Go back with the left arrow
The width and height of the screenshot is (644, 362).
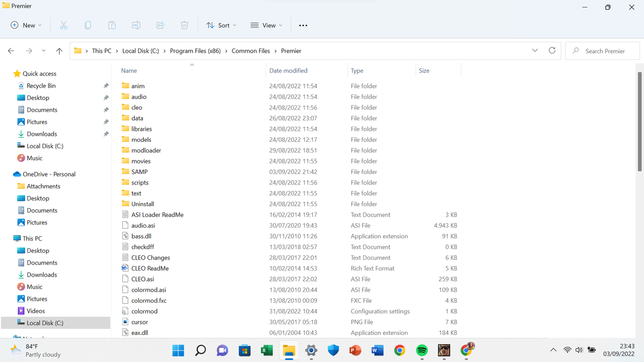point(11,51)
